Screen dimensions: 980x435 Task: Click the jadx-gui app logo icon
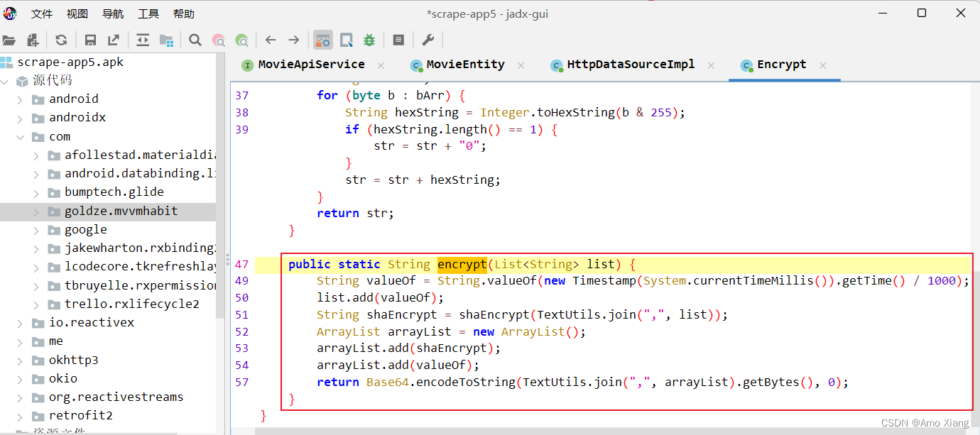coord(10,13)
